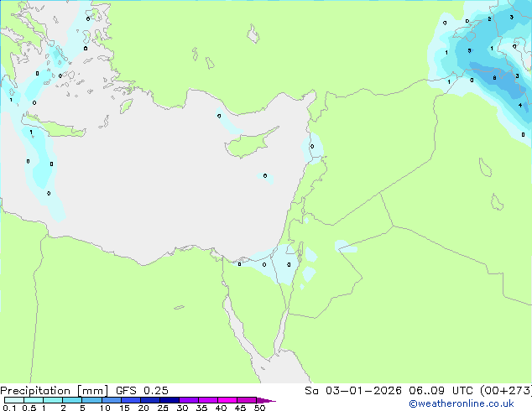532x411 pixels.
Task: Click the precipitation value '4' on map
Action: click(520, 106)
